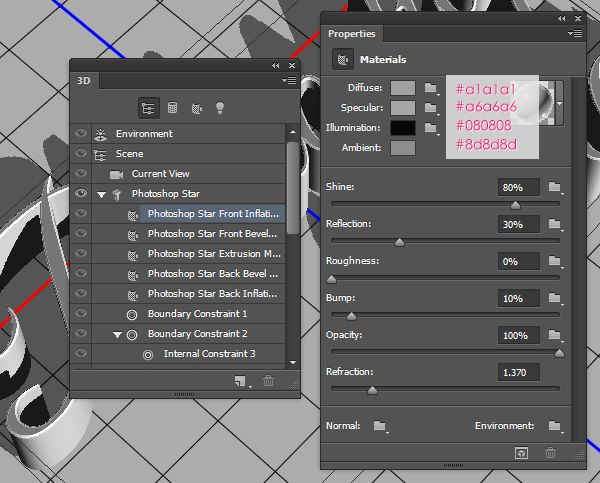
Task: Filter 3D panel by whole scene
Action: point(148,108)
